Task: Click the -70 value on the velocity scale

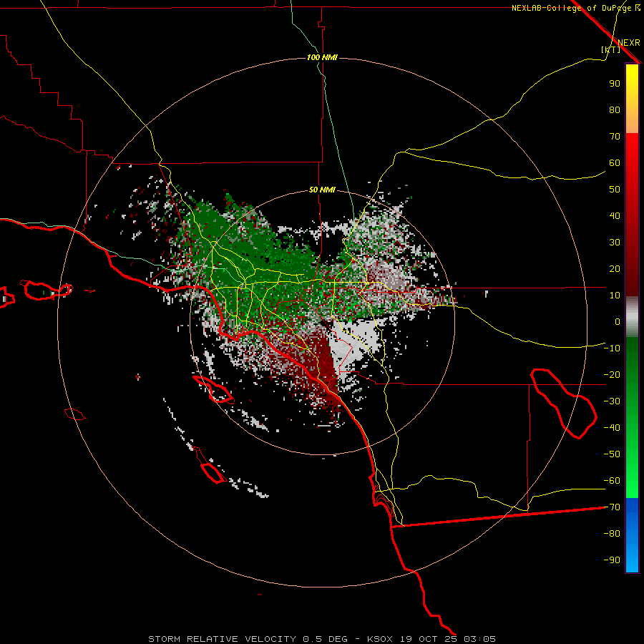Action: point(612,507)
